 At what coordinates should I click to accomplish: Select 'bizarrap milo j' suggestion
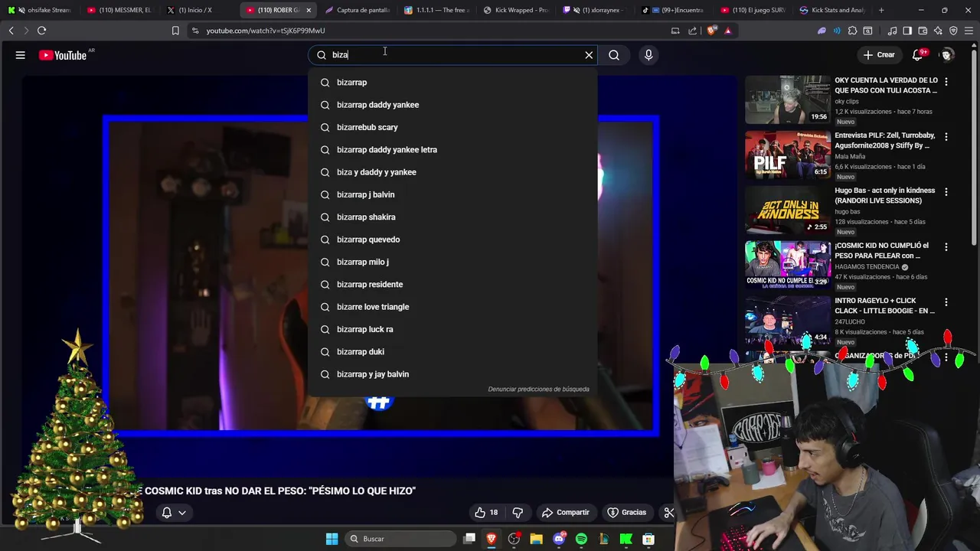click(452, 262)
